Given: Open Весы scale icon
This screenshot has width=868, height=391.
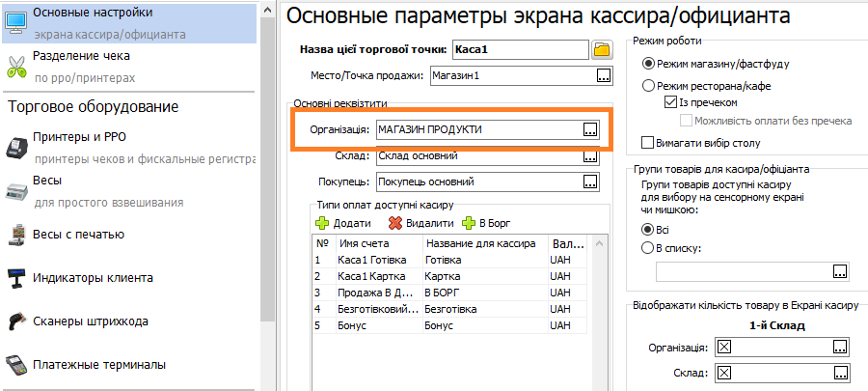Looking at the screenshot, I should (16, 191).
